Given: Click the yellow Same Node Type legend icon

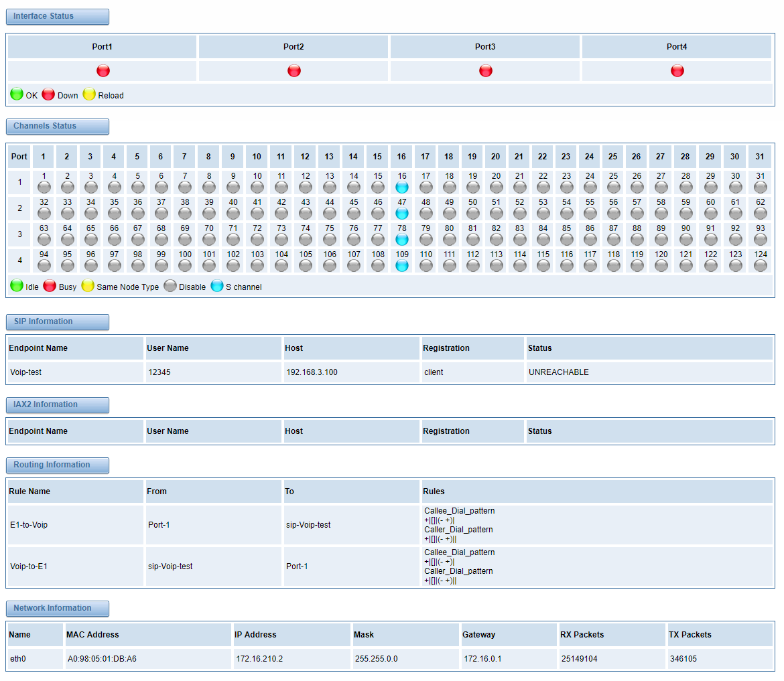Looking at the screenshot, I should pos(88,285).
